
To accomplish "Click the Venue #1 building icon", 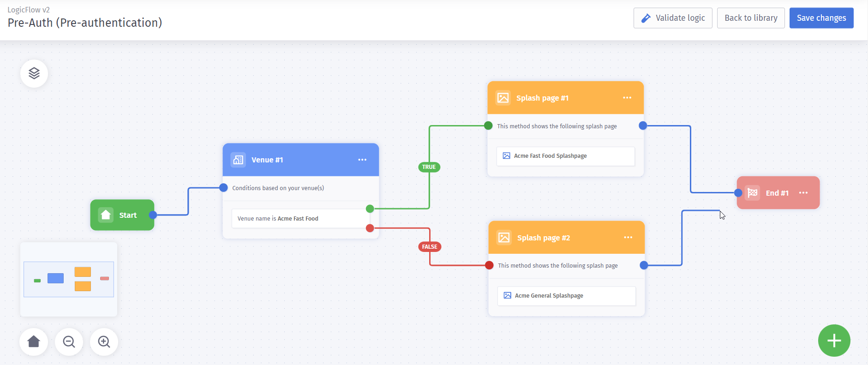I will pyautogui.click(x=238, y=160).
